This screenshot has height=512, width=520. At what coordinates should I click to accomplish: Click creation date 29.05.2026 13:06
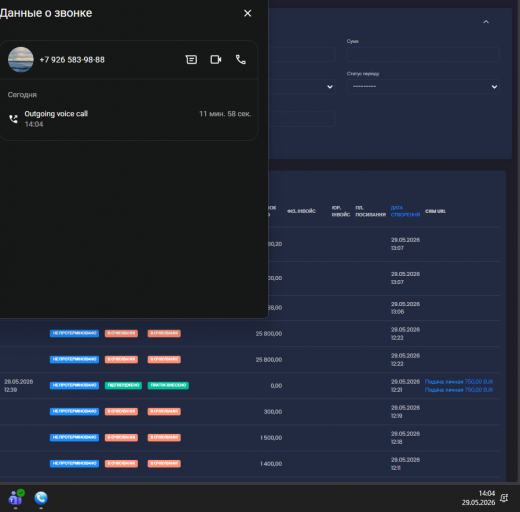(405, 308)
